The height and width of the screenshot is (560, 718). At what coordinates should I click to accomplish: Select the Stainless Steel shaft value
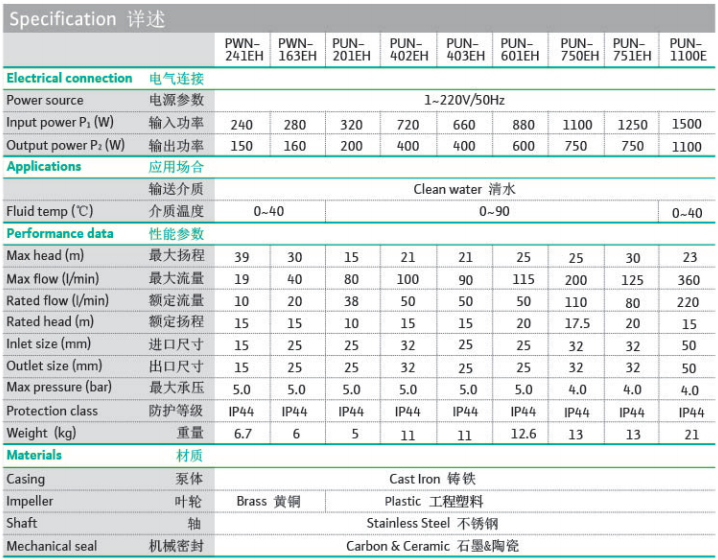[432, 523]
